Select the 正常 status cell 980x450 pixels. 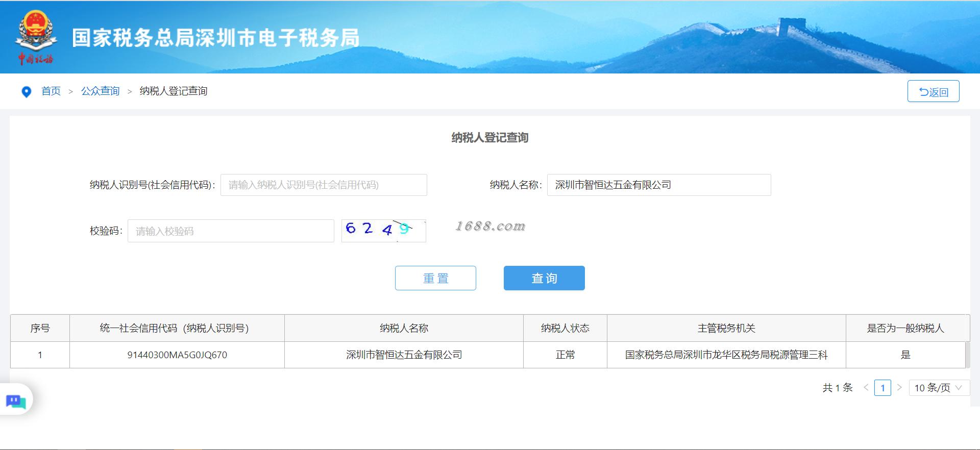point(565,355)
